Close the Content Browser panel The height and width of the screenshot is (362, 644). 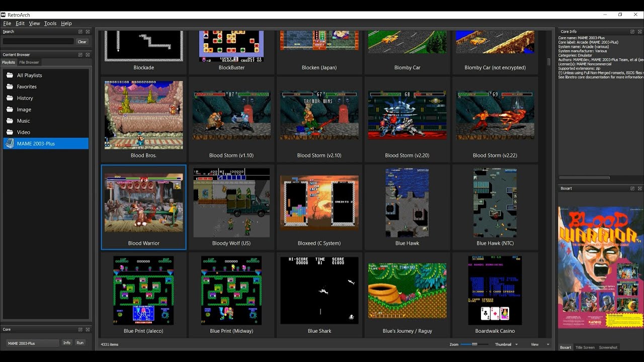[88, 55]
